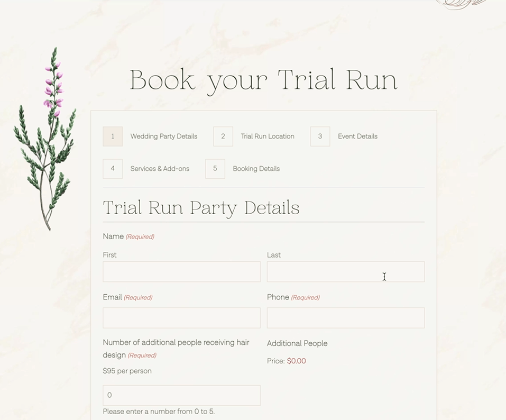The image size is (506, 420).
Task: Select step 4 number box
Action: tap(113, 169)
